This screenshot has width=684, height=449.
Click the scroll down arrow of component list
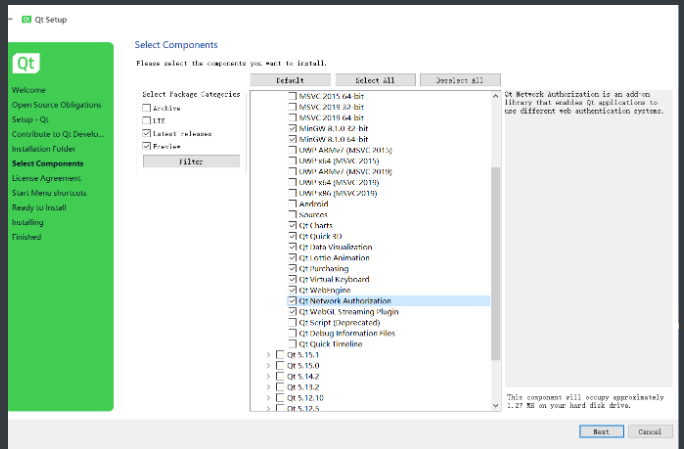point(496,405)
